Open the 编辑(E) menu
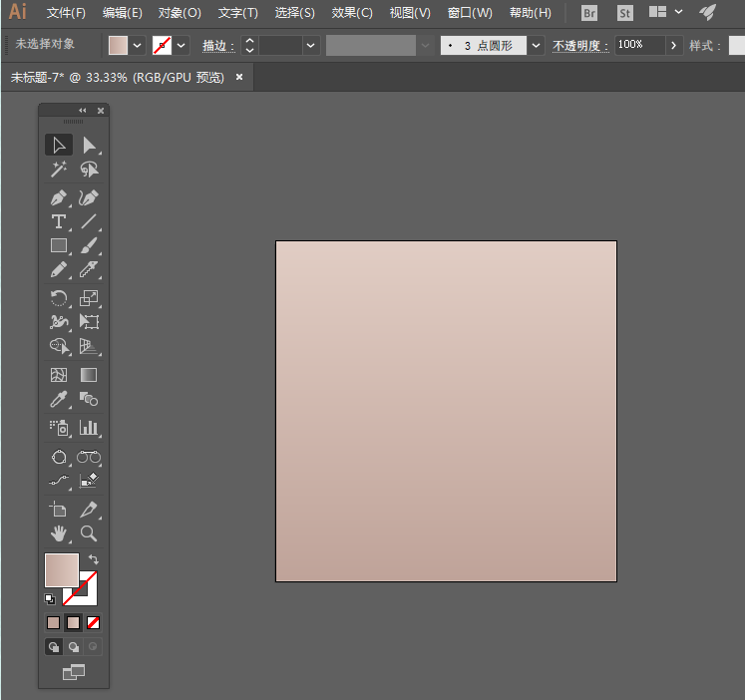Screen dimensions: 745x700 (x=122, y=13)
